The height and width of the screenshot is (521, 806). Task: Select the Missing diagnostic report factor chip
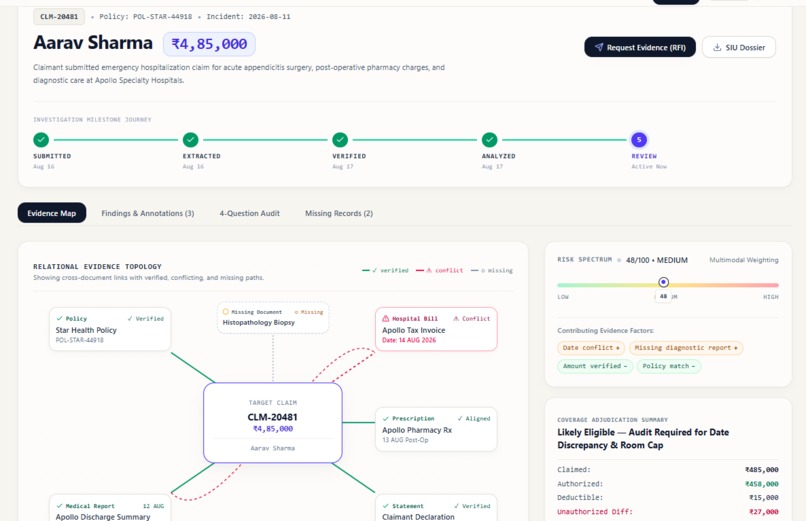coord(686,348)
